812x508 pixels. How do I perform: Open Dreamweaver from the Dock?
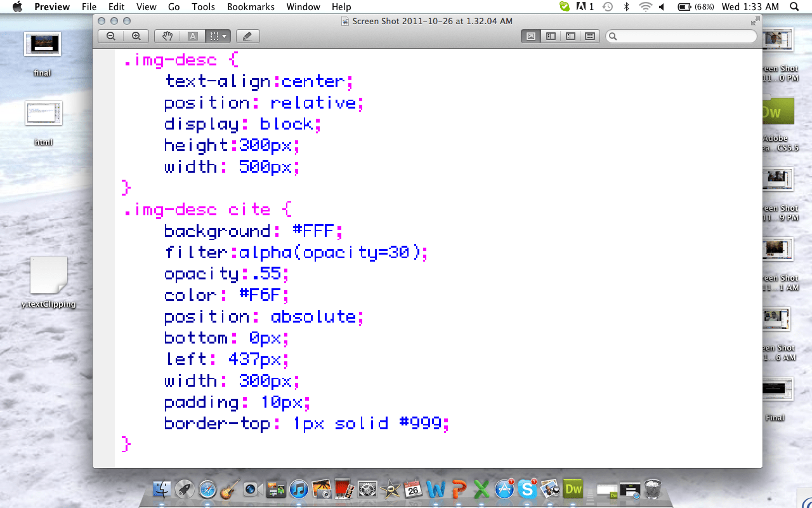pyautogui.click(x=573, y=489)
